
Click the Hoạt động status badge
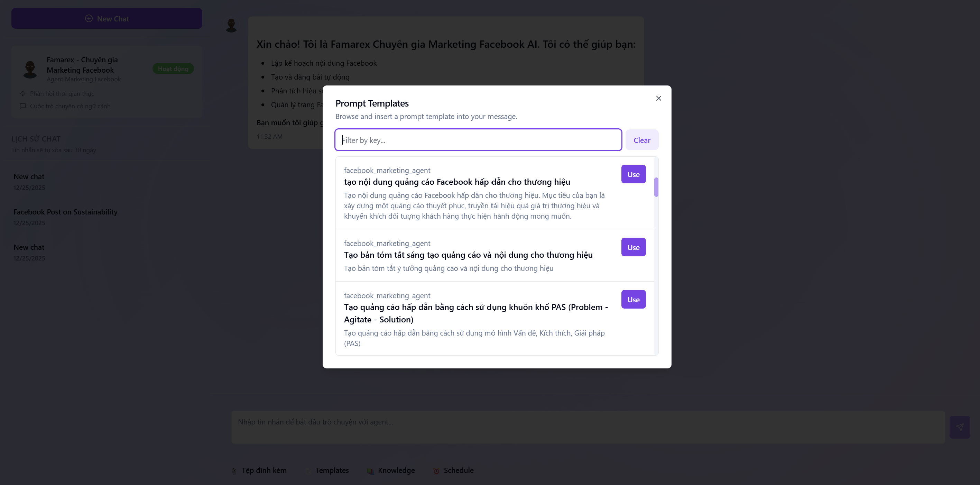(x=173, y=68)
